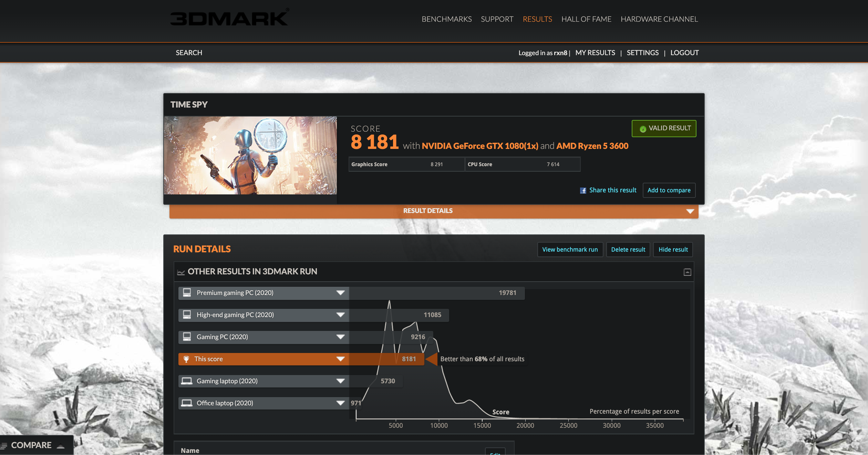Click the NVIDIA GeForce GTX 1080 link
This screenshot has width=868, height=455.
pos(480,146)
